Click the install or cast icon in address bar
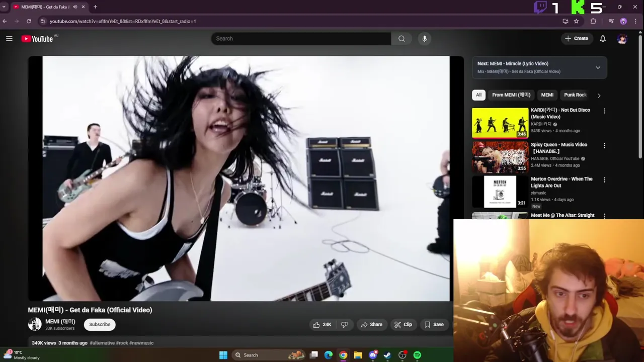This screenshot has height=362, width=644. click(566, 21)
